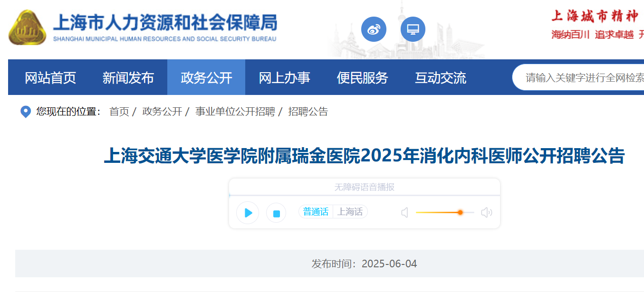
Task: Focus the site-wide keyword search box
Action: 578,77
